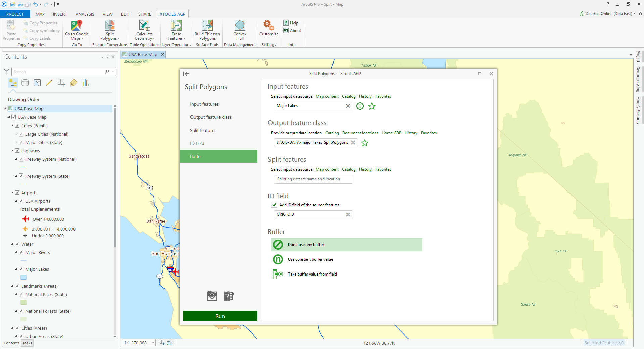Open Go to Google Maps tool
Screen dimensions: 644x349
[x=77, y=30]
